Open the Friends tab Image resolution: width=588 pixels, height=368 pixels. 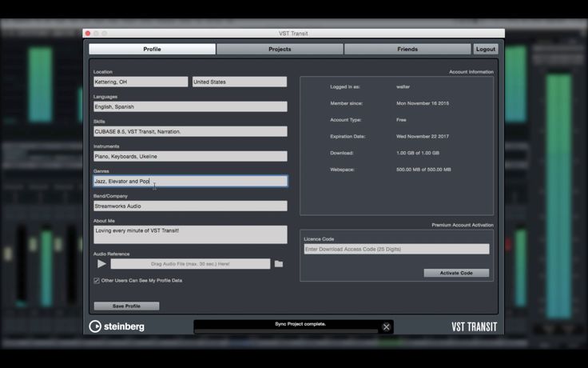(x=407, y=49)
